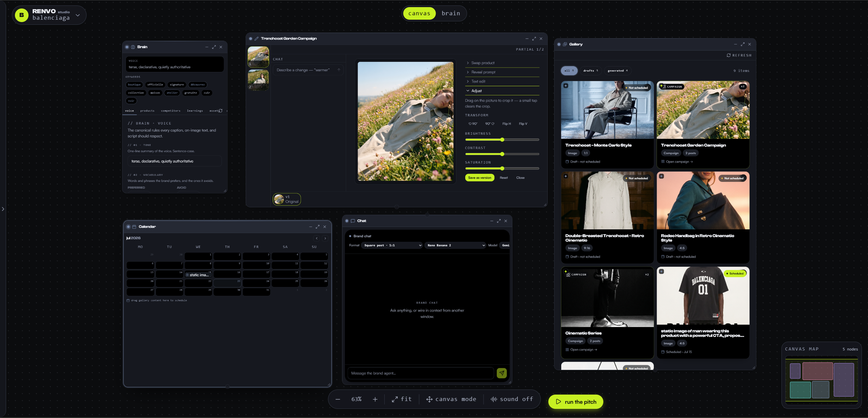Image resolution: width=868 pixels, height=418 pixels.
Task: Select the v1 Original version chip
Action: tap(287, 199)
